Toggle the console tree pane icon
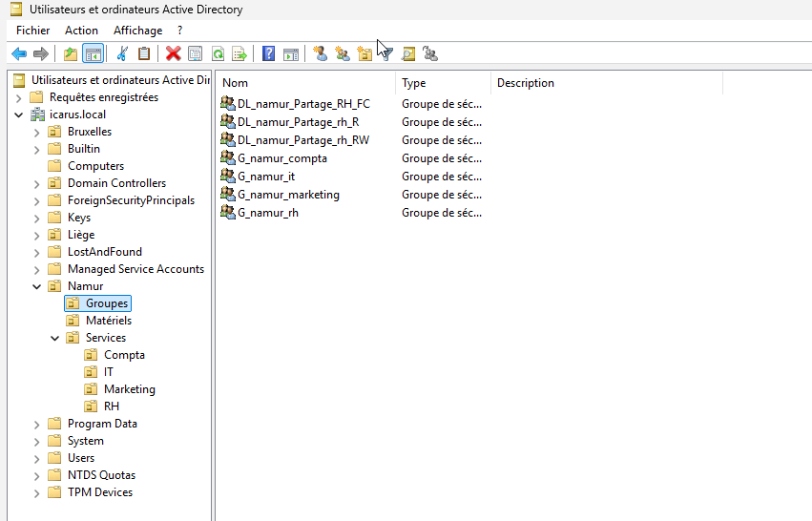The height and width of the screenshot is (521, 812). [x=94, y=53]
